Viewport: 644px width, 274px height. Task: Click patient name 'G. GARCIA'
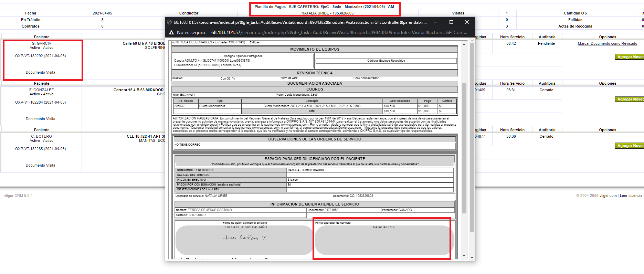[x=41, y=43]
